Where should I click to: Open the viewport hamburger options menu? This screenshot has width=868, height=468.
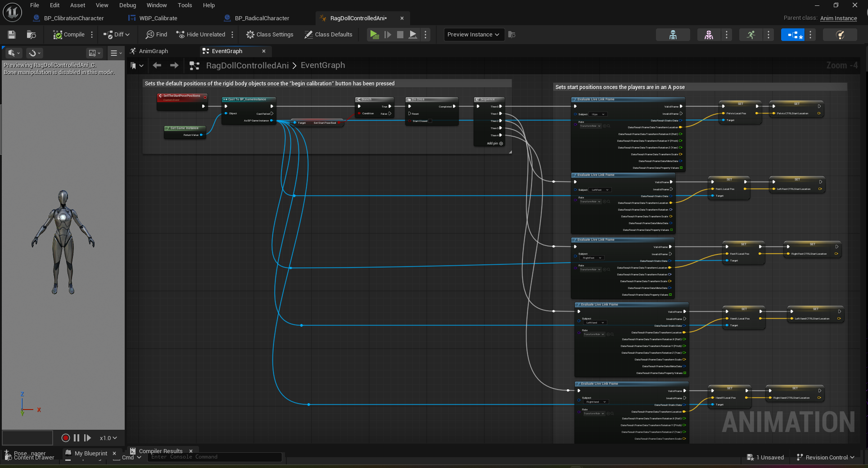click(x=116, y=53)
